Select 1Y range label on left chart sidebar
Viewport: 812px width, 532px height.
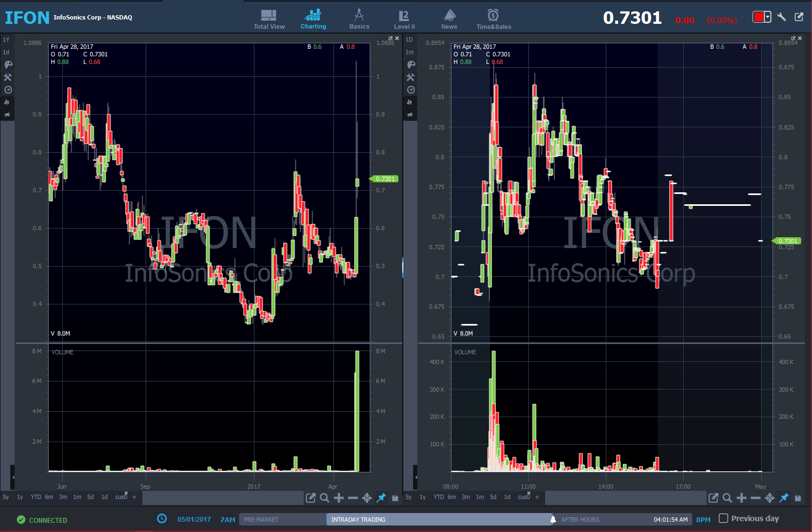6,40
